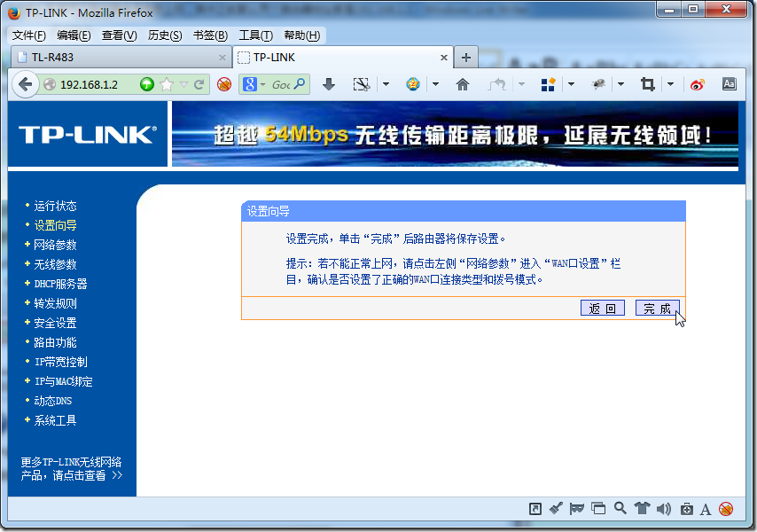Click the crop tool toolbar icon
Image resolution: width=757 pixels, height=532 pixels.
[647, 84]
